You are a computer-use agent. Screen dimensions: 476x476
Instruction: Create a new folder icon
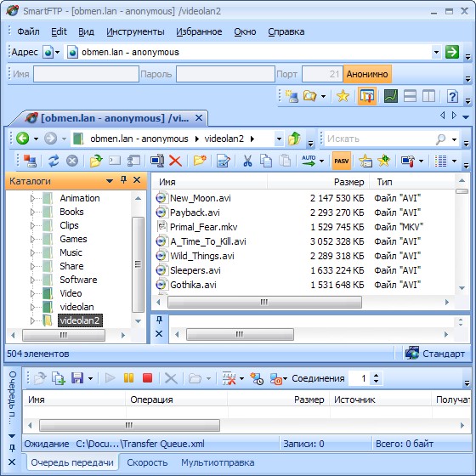[x=200, y=161]
